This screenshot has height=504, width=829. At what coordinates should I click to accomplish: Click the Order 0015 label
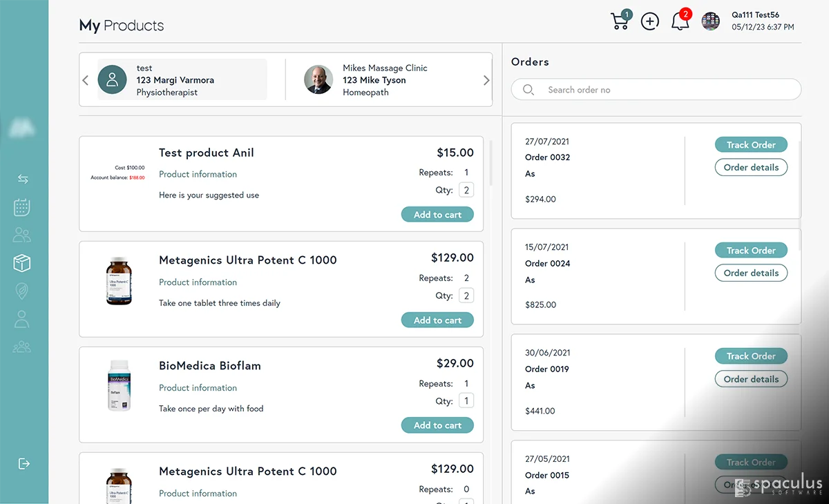(x=547, y=475)
